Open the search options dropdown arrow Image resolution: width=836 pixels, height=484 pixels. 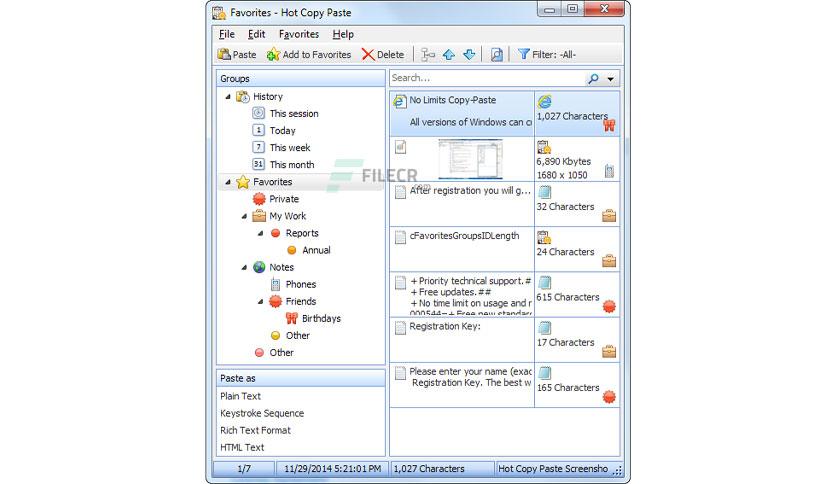pyautogui.click(x=610, y=79)
